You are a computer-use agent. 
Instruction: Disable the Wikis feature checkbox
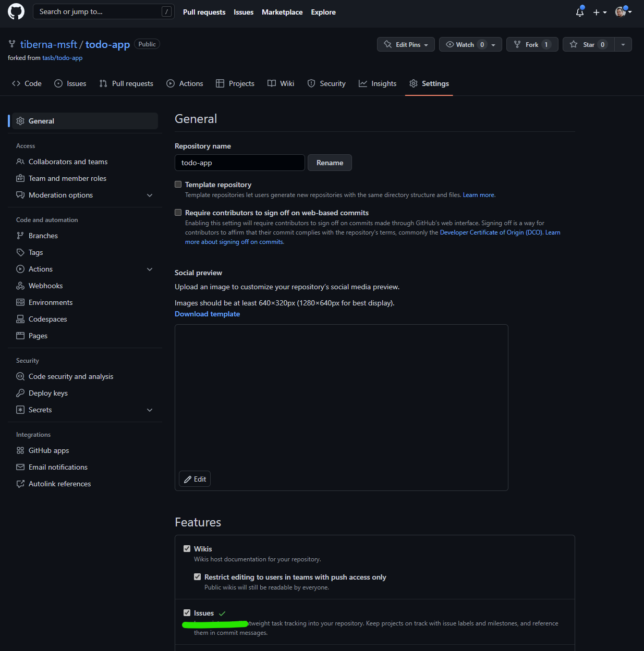click(x=187, y=548)
